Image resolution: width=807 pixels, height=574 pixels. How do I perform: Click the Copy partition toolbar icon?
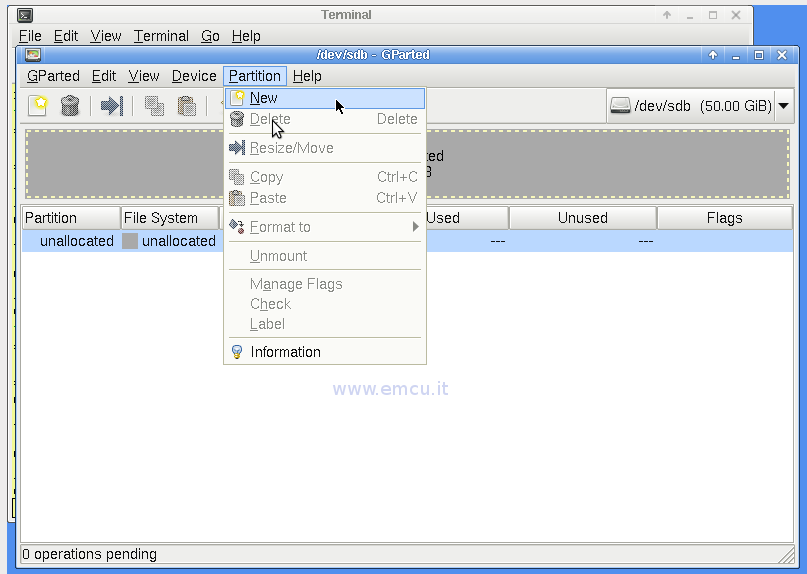pyautogui.click(x=154, y=106)
